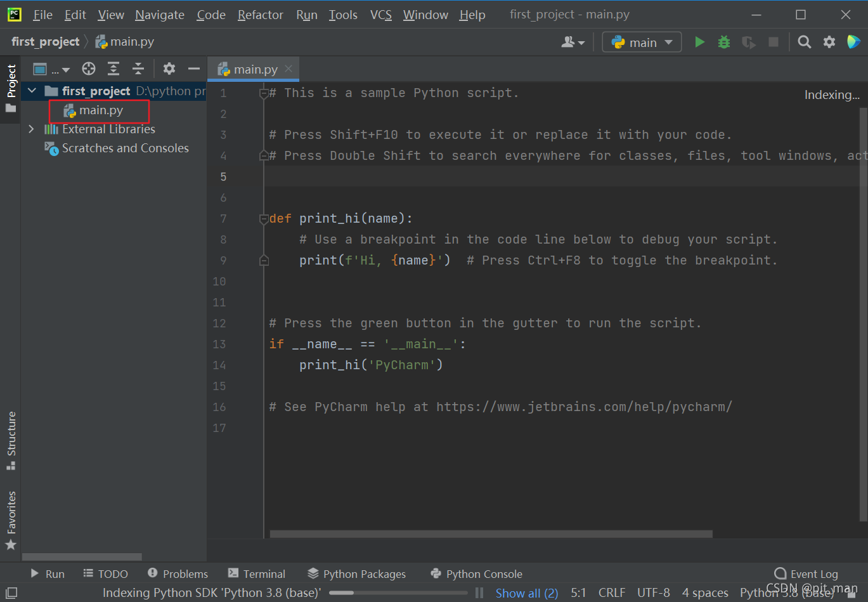Viewport: 868px width, 602px height.
Task: Open the Window menu
Action: tap(425, 15)
